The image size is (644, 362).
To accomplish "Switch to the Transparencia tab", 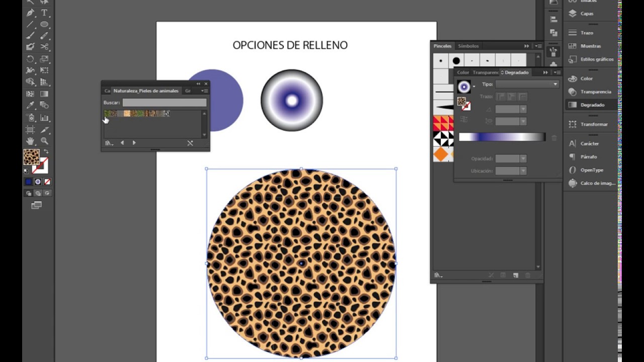I will [x=486, y=72].
